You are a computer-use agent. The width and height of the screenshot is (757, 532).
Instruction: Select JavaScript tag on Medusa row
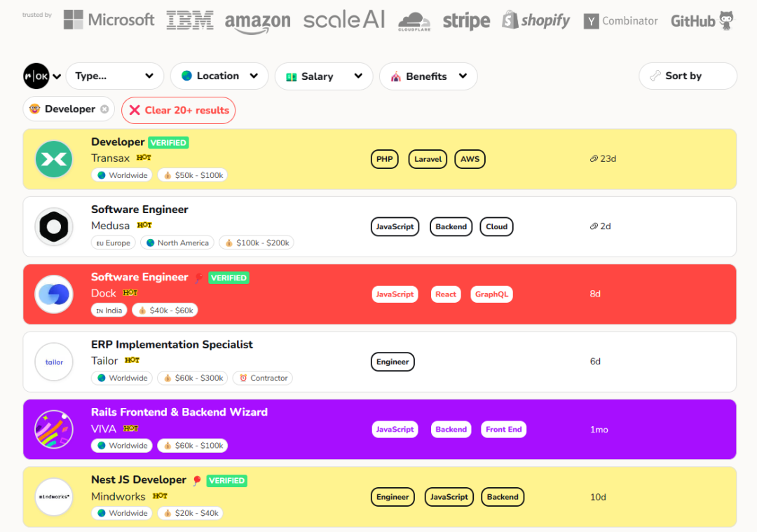(x=395, y=226)
